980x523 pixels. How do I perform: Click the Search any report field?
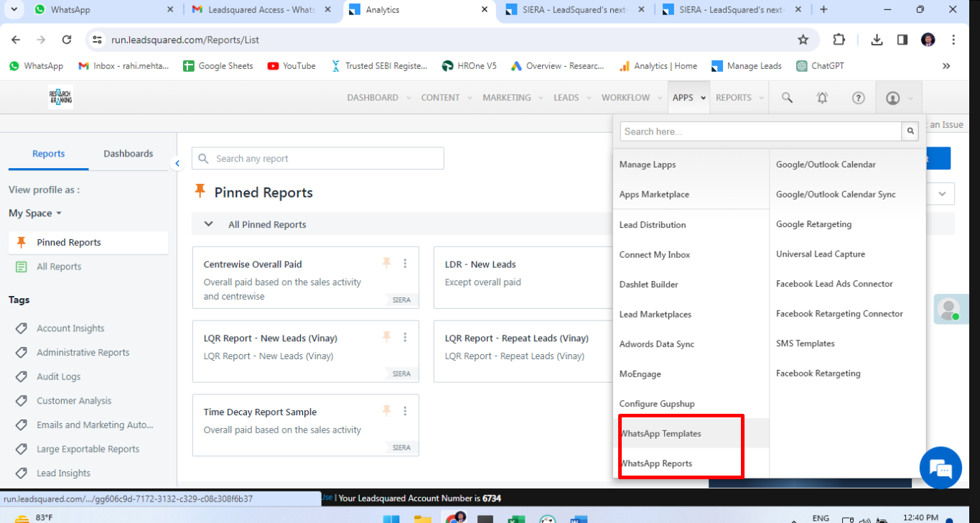[317, 159]
